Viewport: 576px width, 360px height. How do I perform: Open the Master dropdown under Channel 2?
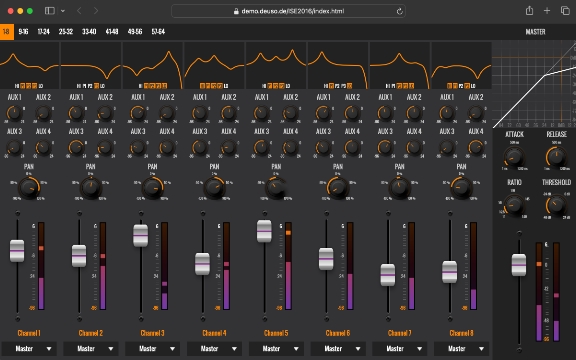[91, 349]
